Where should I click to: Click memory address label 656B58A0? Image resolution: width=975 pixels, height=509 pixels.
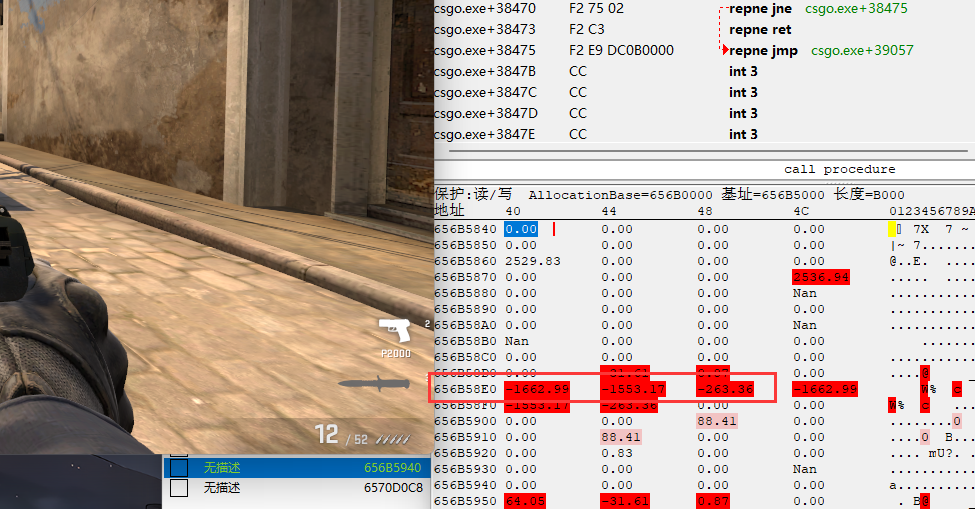465,325
